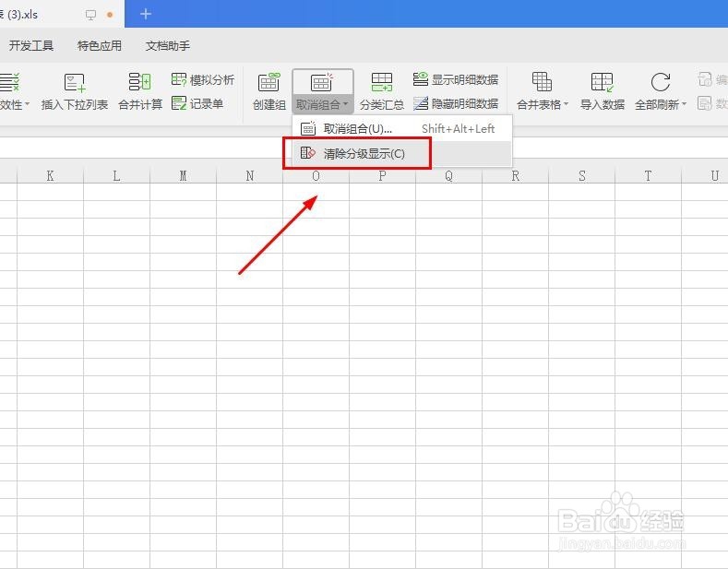Select column K header
The height and width of the screenshot is (569, 728).
(50, 175)
